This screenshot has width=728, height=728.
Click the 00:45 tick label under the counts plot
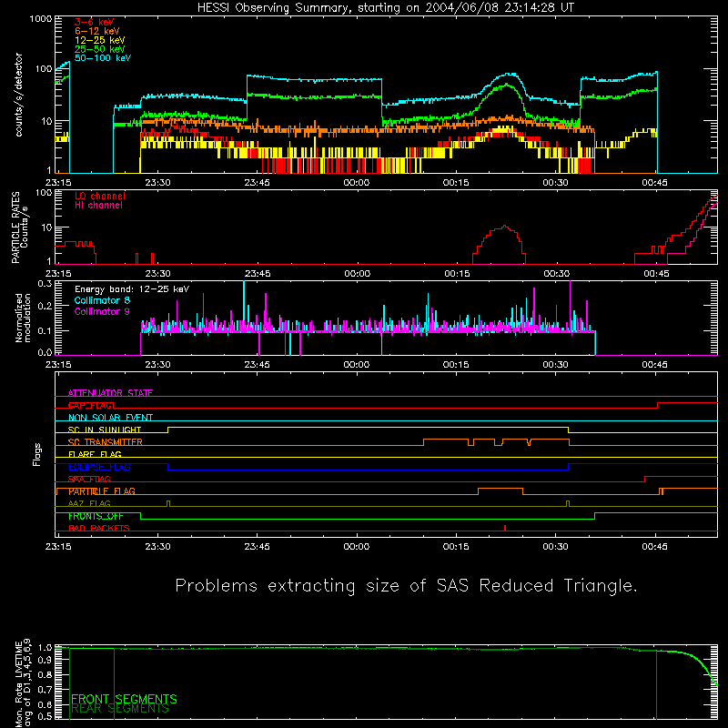click(x=654, y=183)
